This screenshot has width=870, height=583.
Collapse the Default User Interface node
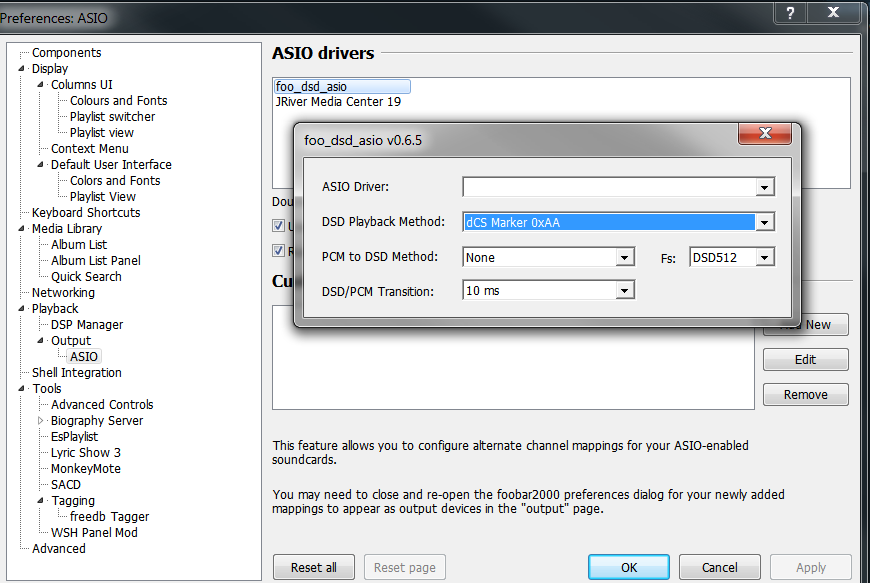coord(41,165)
